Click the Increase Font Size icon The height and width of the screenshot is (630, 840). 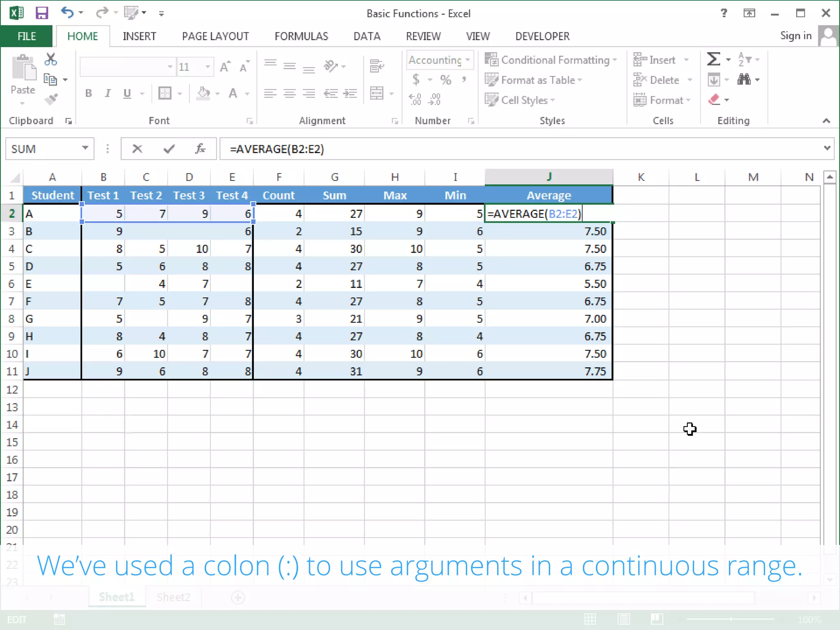pyautogui.click(x=225, y=66)
